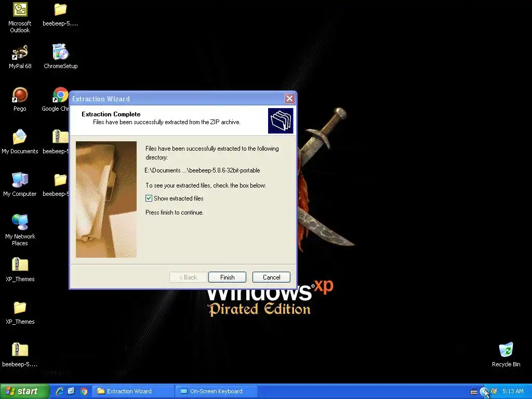Image resolution: width=532 pixels, height=399 pixels.
Task: Select My Documents desktop icon
Action: coord(20,142)
